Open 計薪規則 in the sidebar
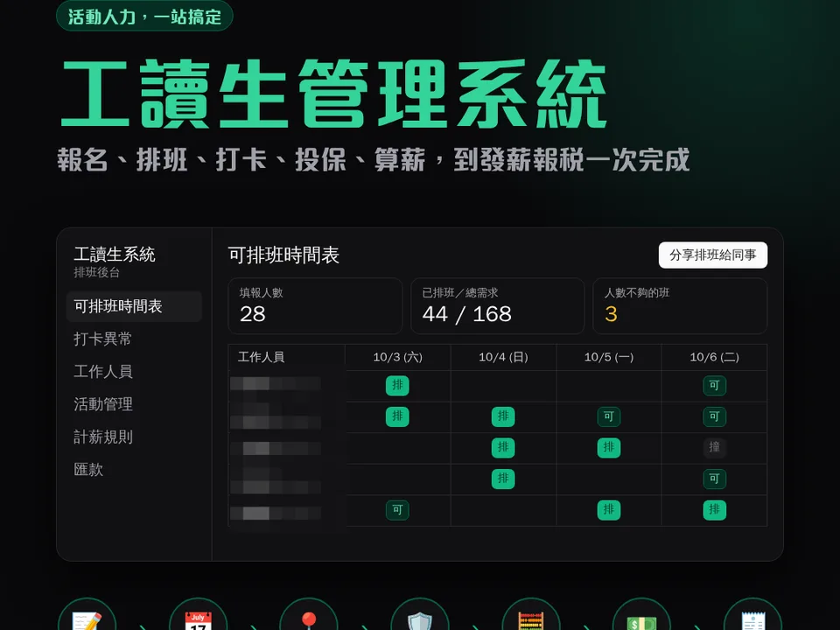The image size is (840, 630). click(103, 437)
